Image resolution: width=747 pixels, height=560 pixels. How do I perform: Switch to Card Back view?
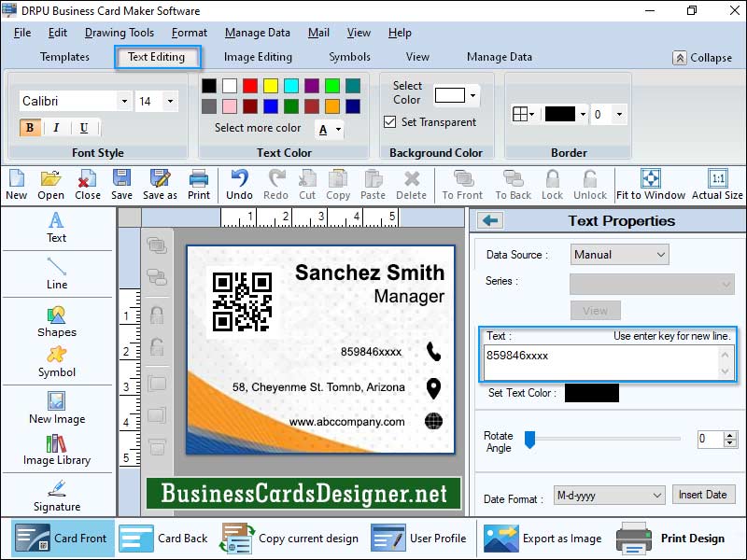[x=163, y=539]
